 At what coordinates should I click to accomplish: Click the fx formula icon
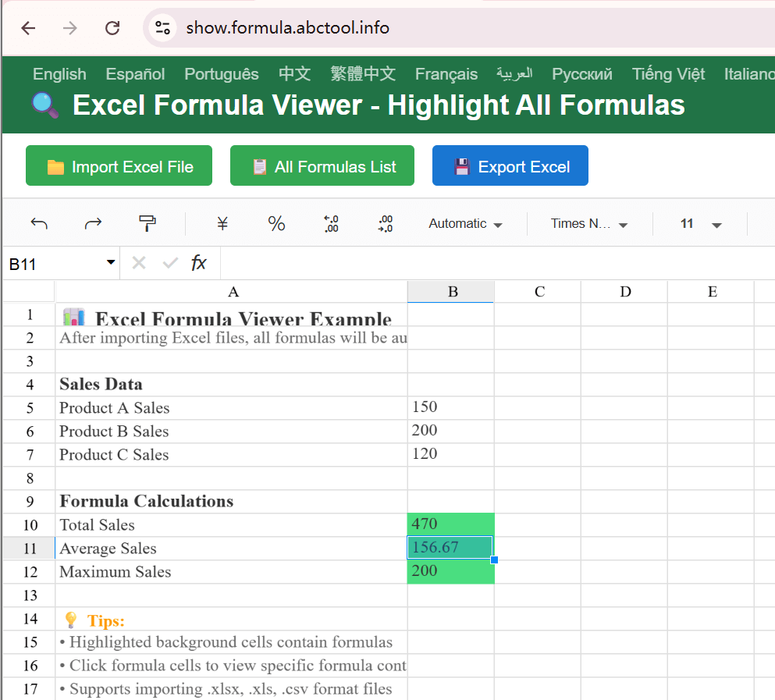199,263
